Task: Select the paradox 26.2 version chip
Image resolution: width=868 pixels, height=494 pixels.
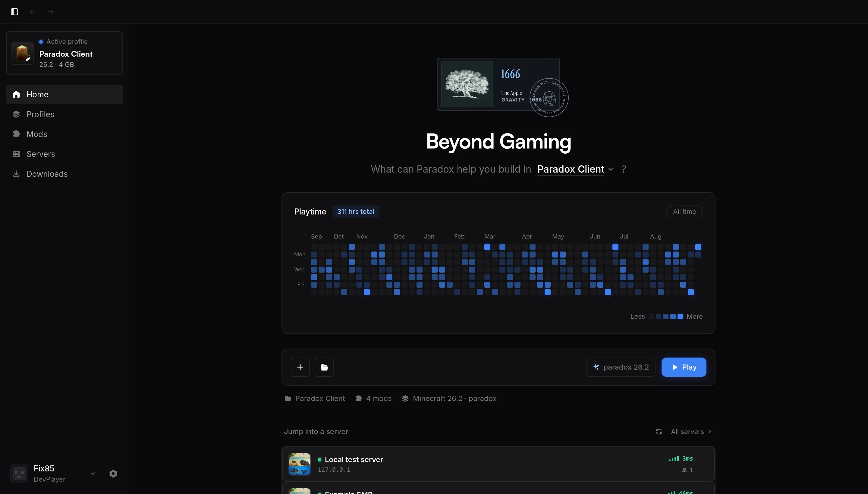Action: 621,367
